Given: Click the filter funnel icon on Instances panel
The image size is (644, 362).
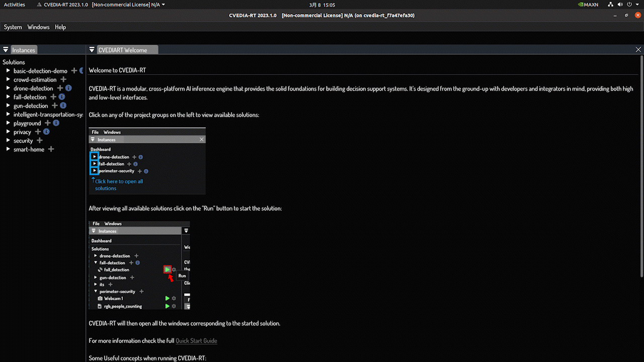Looking at the screenshot, I should 5,49.
